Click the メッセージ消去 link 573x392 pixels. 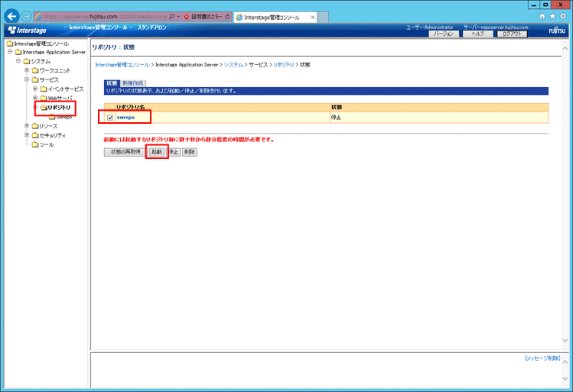click(x=542, y=358)
